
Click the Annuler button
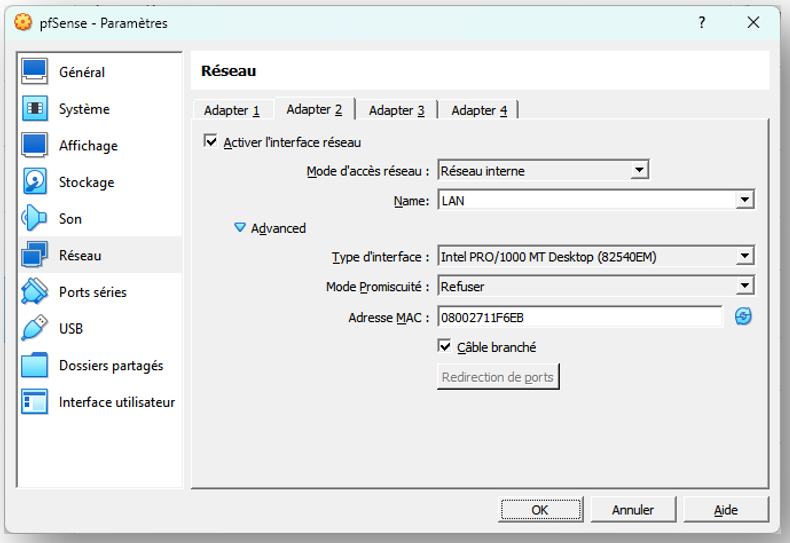pyautogui.click(x=633, y=510)
